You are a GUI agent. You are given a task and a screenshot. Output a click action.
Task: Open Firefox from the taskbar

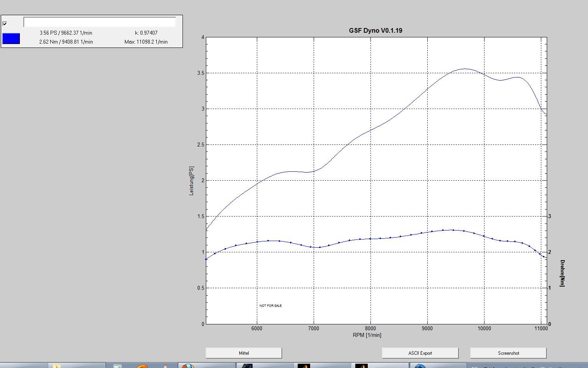188,366
